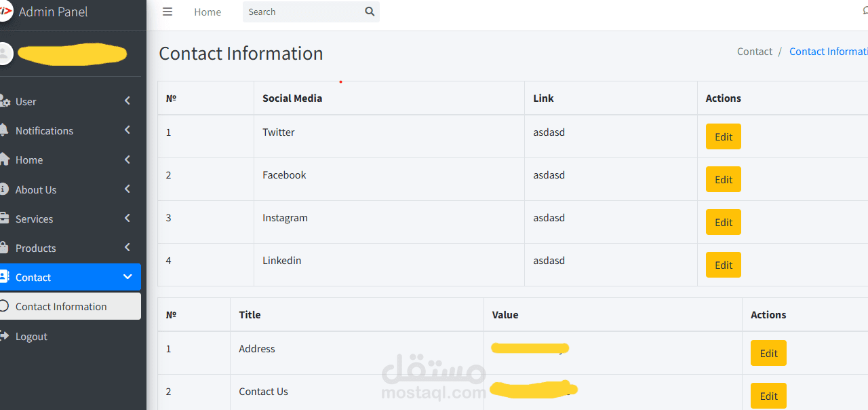Click the Services briefcase icon
The height and width of the screenshot is (410, 868).
pyautogui.click(x=4, y=219)
